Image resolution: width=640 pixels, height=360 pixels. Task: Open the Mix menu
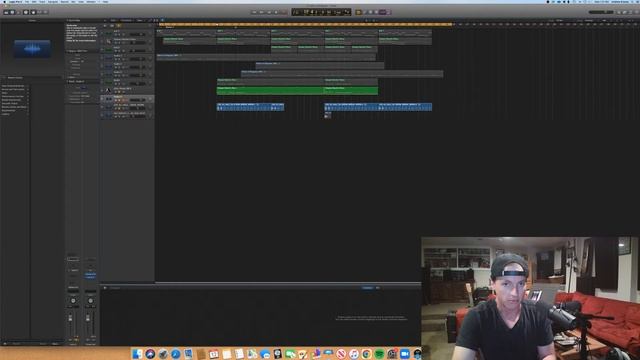click(73, 2)
